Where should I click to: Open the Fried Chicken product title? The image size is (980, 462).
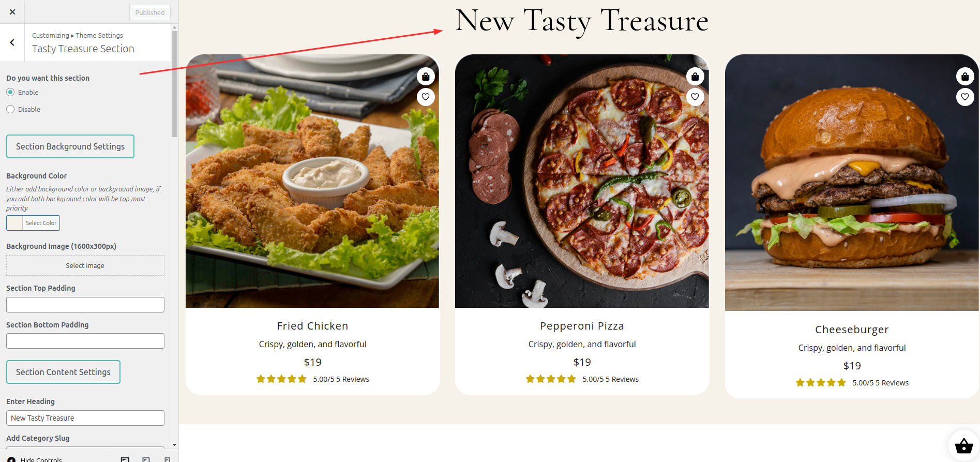click(x=312, y=326)
